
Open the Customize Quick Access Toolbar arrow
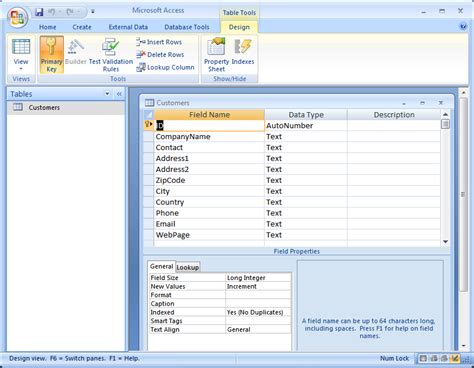point(93,12)
